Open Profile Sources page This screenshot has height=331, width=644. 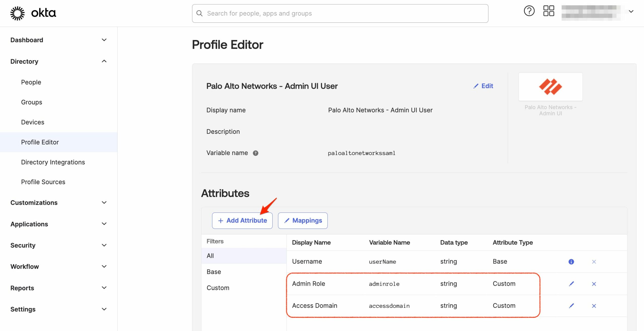tap(43, 182)
